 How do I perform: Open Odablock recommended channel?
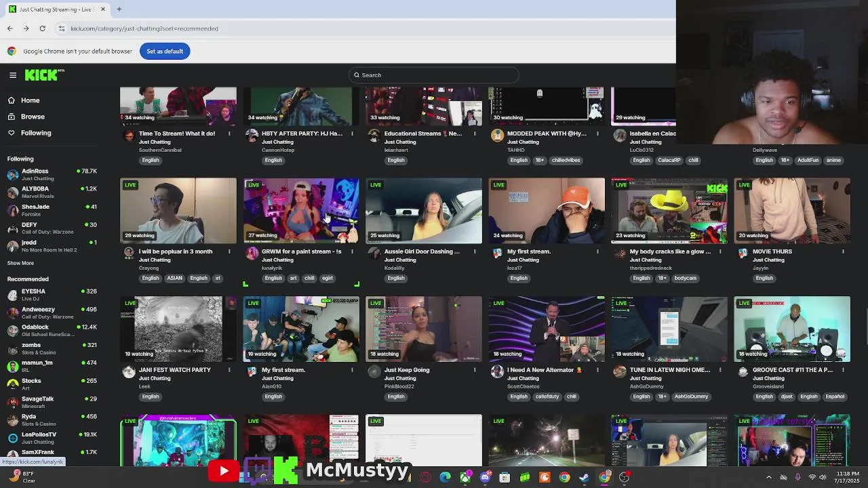(x=52, y=330)
